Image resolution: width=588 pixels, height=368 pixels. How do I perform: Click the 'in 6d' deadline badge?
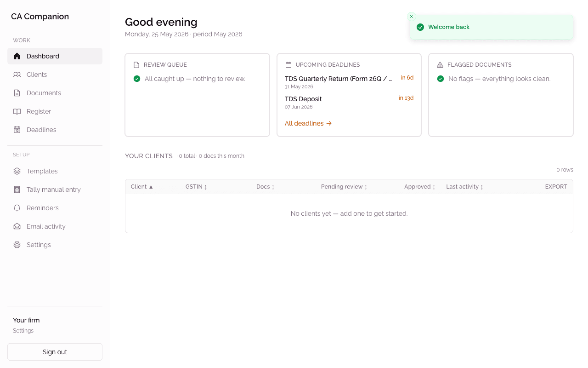(x=407, y=78)
